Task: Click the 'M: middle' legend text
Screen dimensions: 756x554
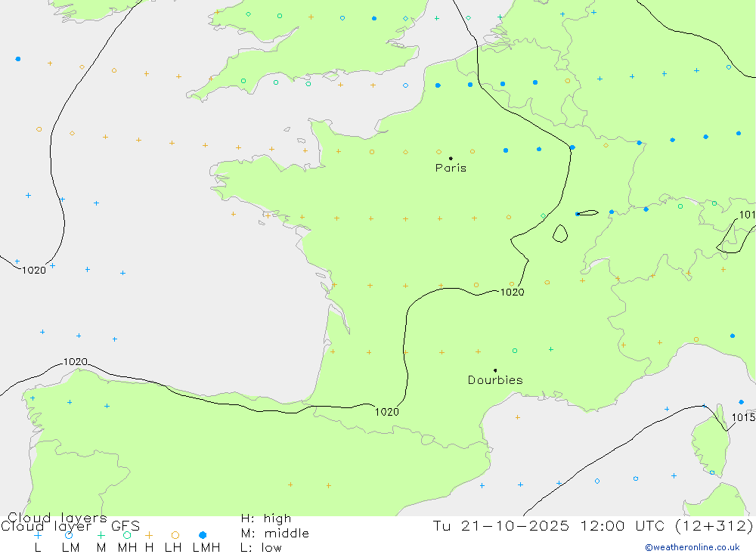Action: [x=275, y=534]
